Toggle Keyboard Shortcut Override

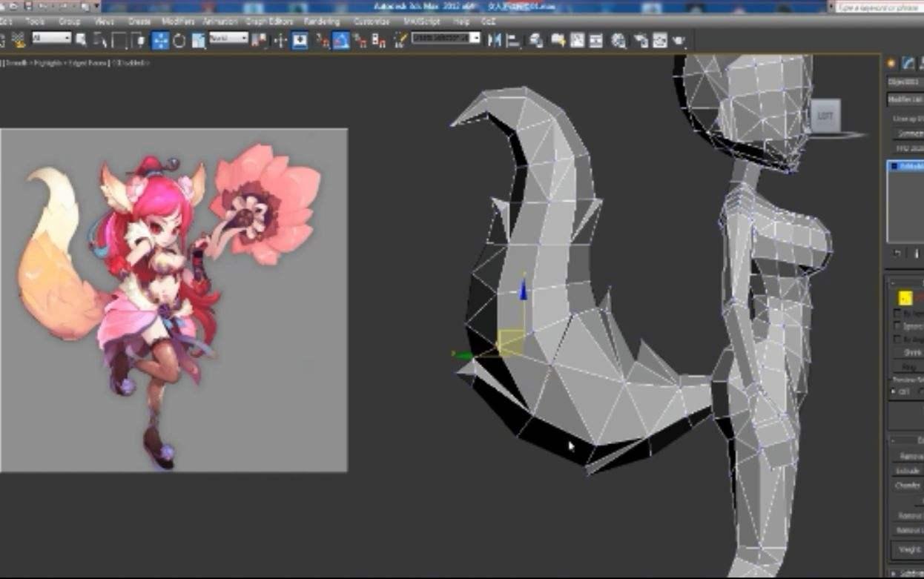[300, 40]
